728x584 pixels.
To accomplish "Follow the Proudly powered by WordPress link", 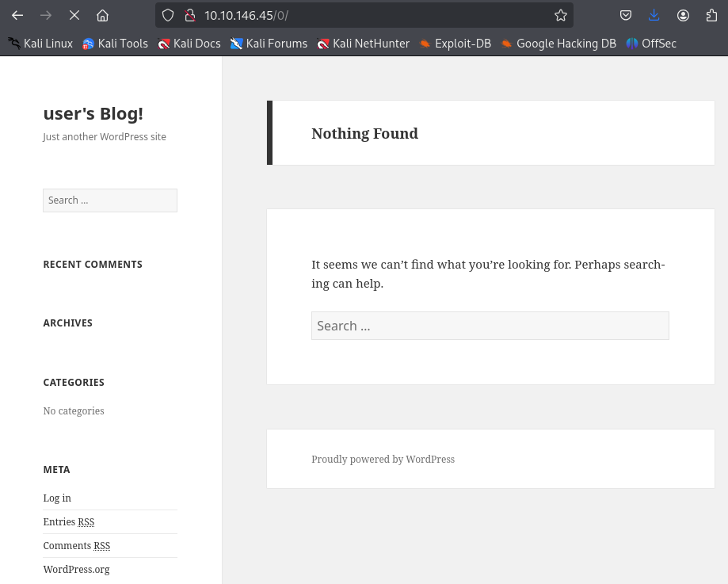I will (383, 459).
